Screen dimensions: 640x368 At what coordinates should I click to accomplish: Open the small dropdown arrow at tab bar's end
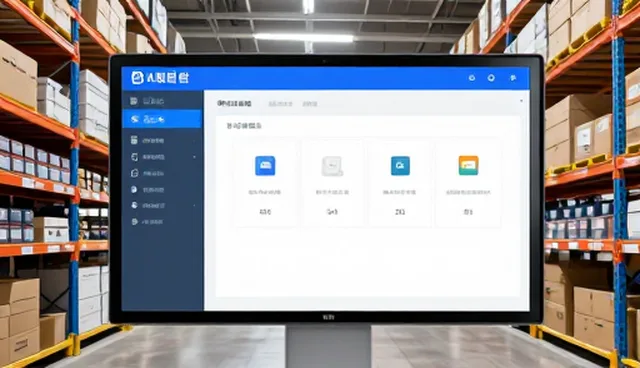[x=521, y=101]
